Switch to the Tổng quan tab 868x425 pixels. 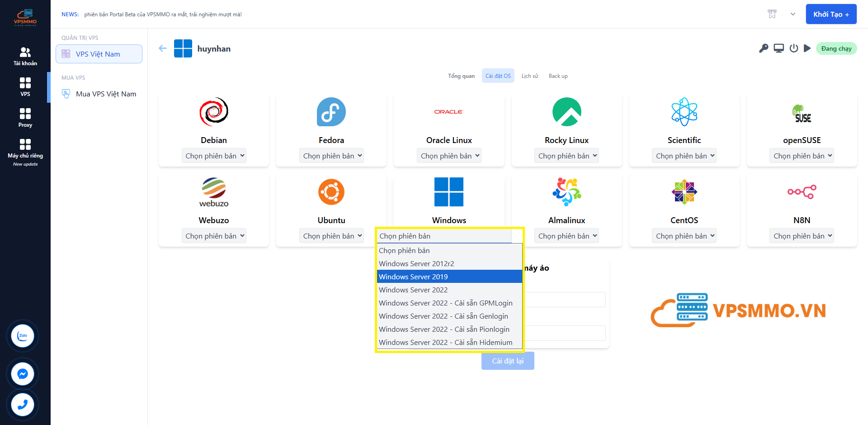(x=461, y=76)
